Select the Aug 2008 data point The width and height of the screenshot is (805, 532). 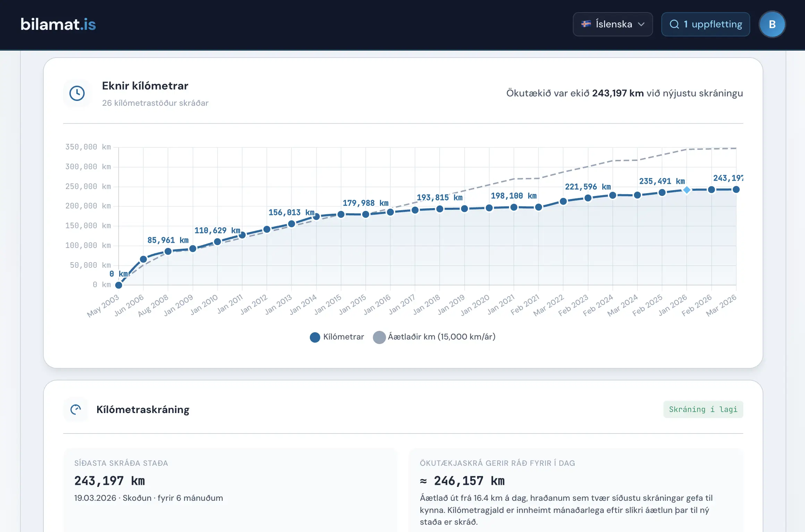click(168, 251)
